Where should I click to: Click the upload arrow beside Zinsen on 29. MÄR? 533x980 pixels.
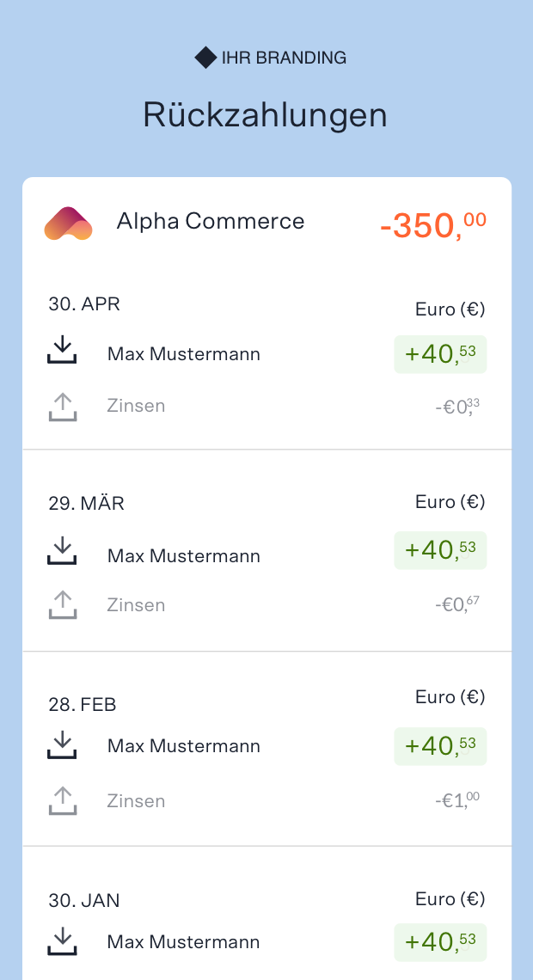[61, 604]
